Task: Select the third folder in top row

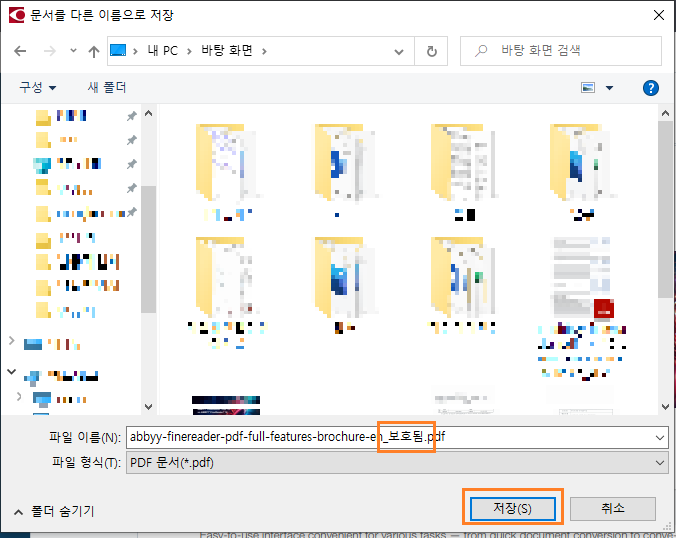Action: click(463, 172)
